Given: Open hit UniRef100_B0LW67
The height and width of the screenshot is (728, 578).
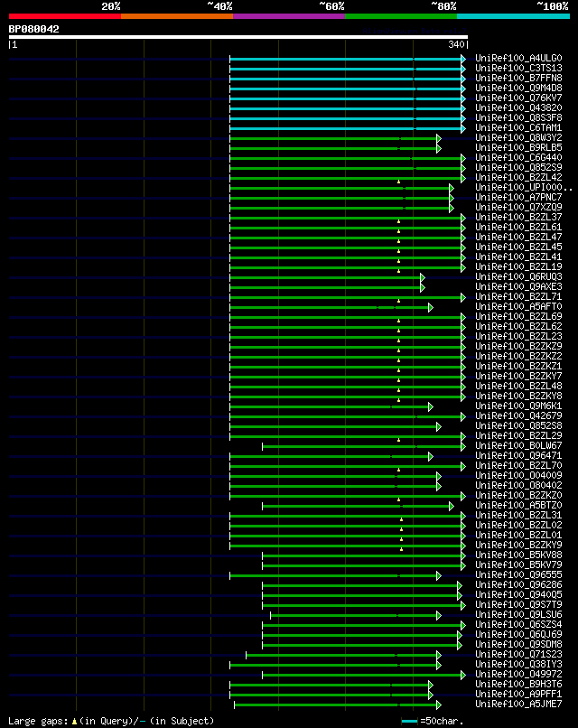Looking at the screenshot, I should coord(518,445).
